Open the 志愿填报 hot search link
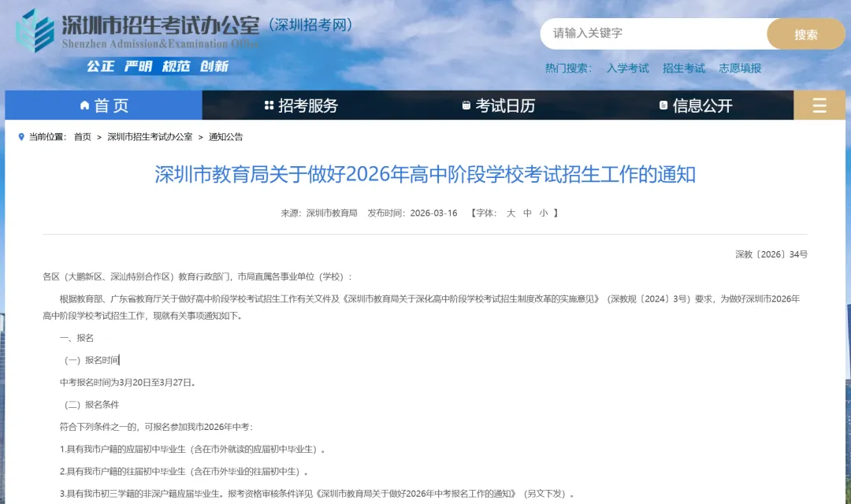851x504 pixels. [x=739, y=68]
